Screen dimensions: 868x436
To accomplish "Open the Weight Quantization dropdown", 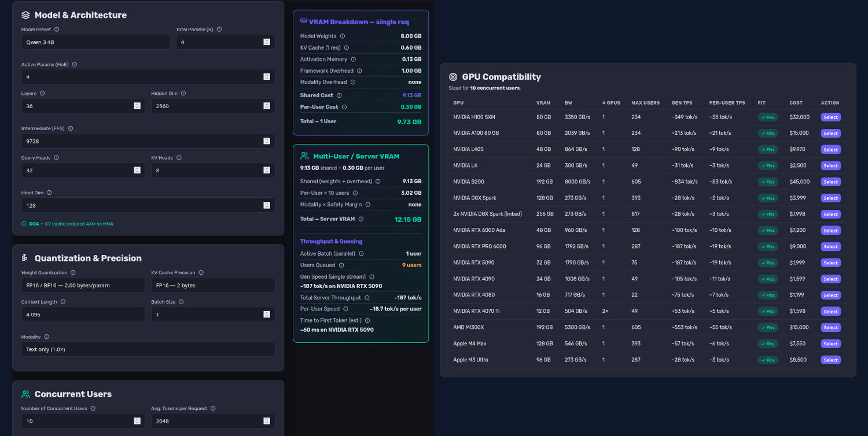I will pos(83,286).
